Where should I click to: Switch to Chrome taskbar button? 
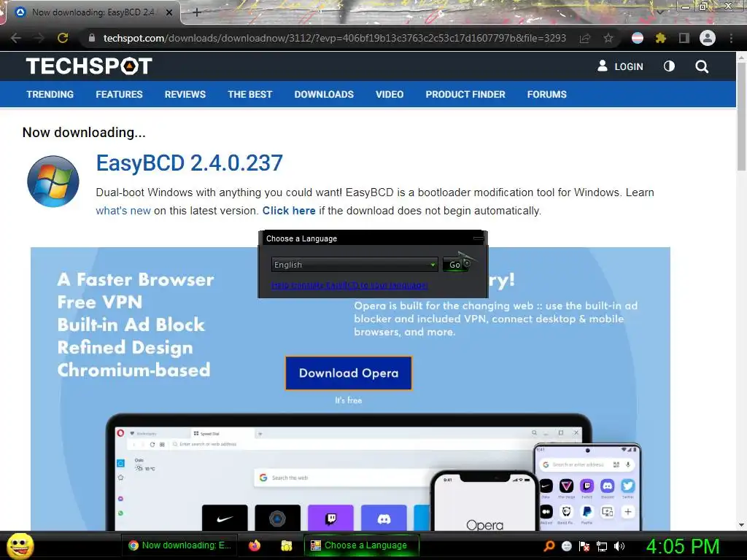[x=181, y=545]
